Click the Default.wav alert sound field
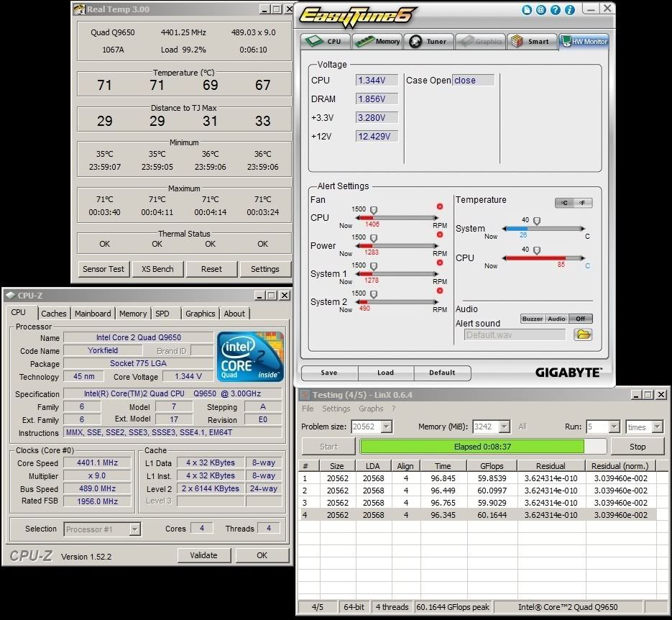This screenshot has width=672, height=620. click(x=515, y=335)
